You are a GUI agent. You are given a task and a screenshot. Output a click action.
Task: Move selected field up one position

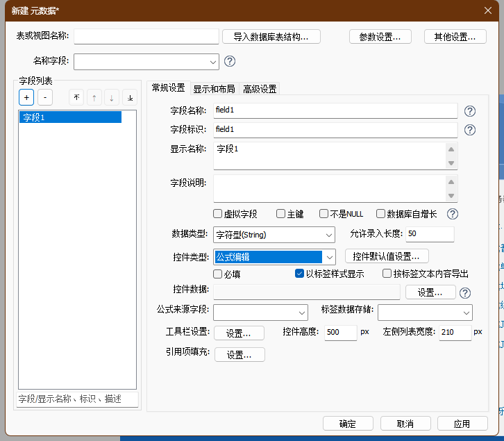click(94, 98)
